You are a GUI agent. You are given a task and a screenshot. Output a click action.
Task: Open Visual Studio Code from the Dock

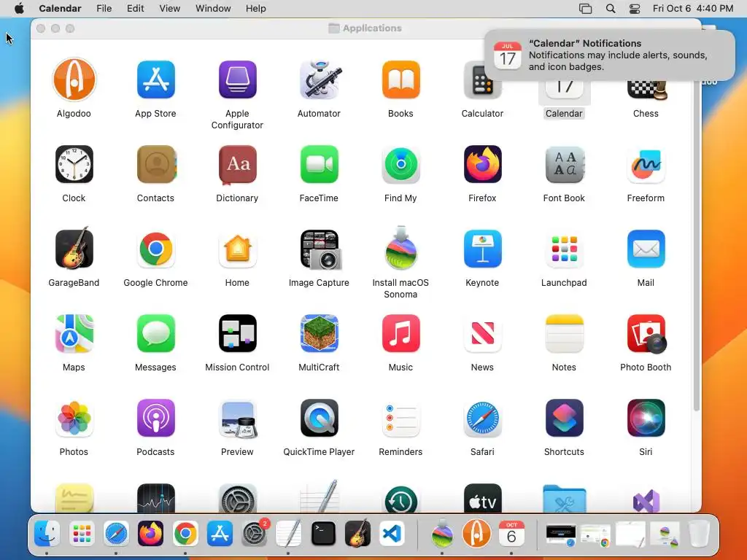[392, 534]
